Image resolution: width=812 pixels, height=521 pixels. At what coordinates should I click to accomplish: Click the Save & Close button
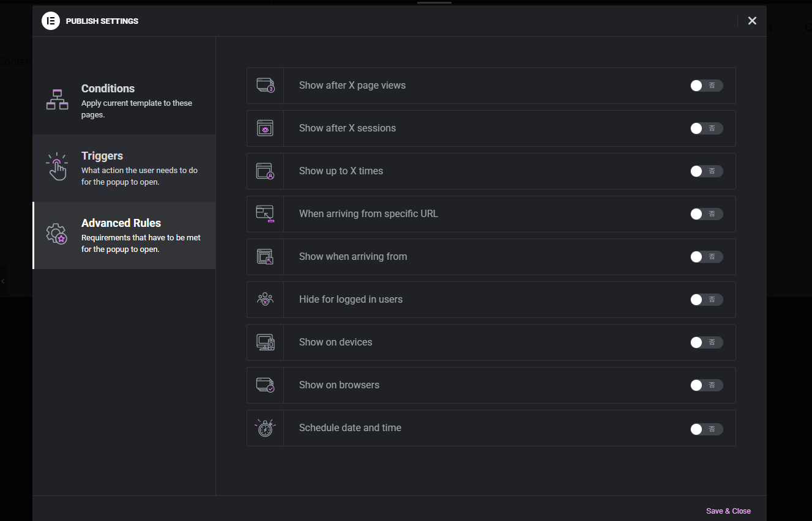728,511
